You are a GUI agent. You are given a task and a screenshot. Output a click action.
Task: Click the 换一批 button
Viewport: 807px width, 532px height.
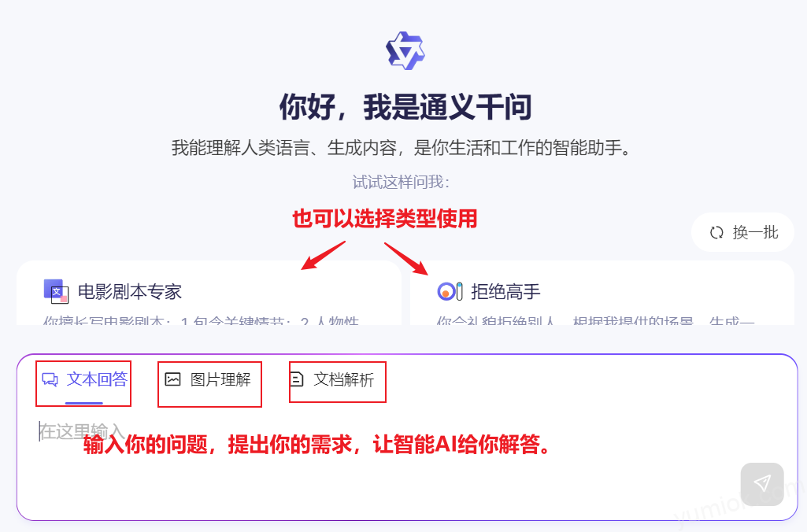pos(742,233)
